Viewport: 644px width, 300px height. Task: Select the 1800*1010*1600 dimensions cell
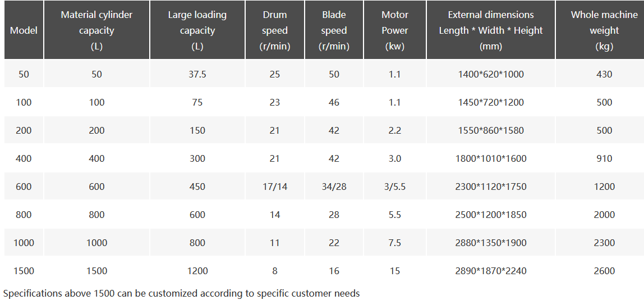click(x=491, y=158)
